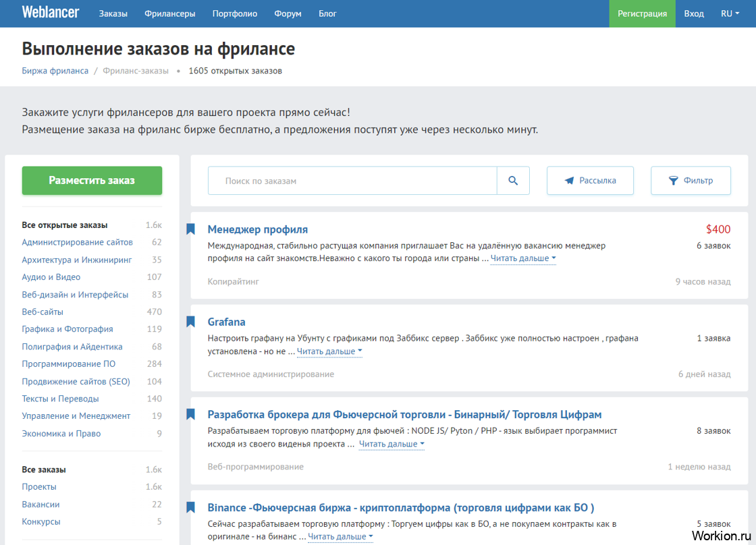
Task: Select Аудио и Видео category
Action: pos(51,277)
